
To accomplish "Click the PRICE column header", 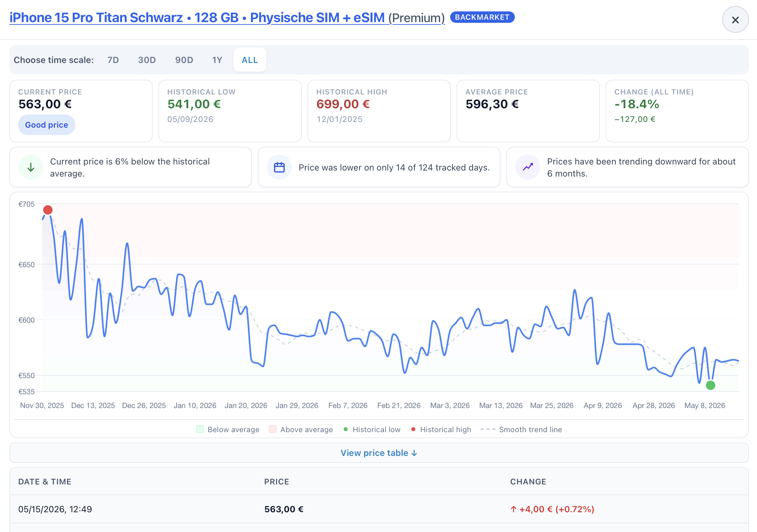I will 277,482.
